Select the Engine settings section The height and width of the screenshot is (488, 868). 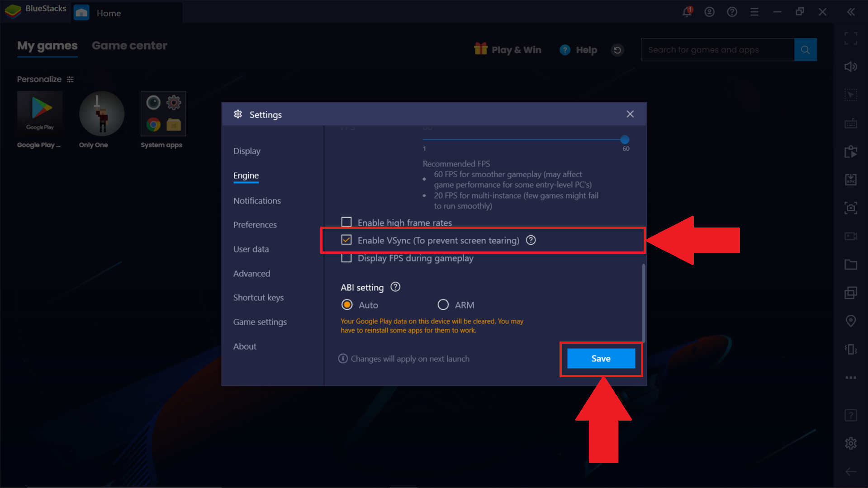click(x=246, y=175)
